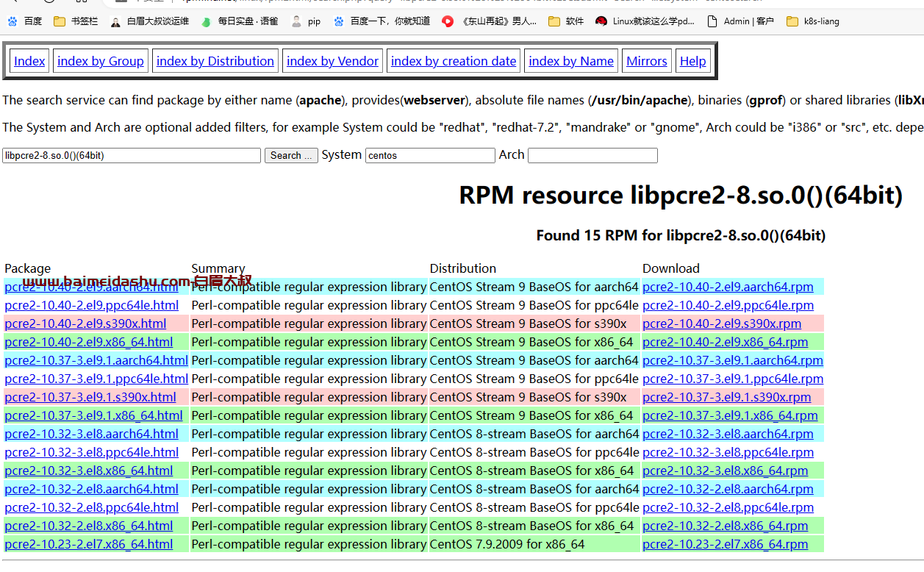Viewport: 924px width, 572px height.
Task: Open the 每日实盘·语雀 bookmark
Action: tap(240, 21)
